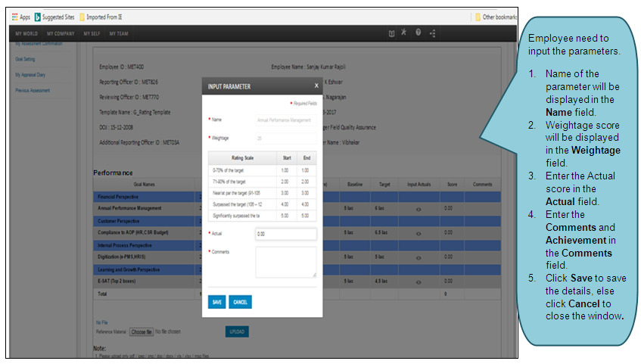Close the Input Parameter dialog
The width and height of the screenshot is (641, 364).
click(x=316, y=86)
